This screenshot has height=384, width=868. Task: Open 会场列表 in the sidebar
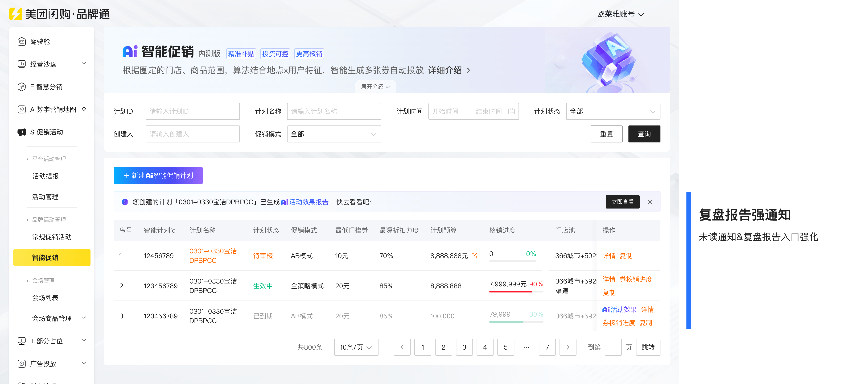[x=45, y=298]
